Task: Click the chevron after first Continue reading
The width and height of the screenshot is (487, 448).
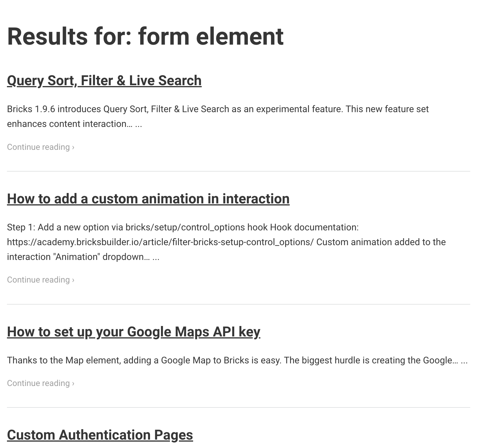Action: pyautogui.click(x=73, y=147)
